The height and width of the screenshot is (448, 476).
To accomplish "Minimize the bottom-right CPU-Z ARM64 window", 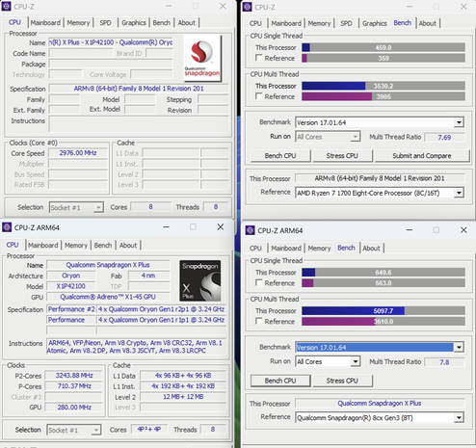I will click(410, 230).
